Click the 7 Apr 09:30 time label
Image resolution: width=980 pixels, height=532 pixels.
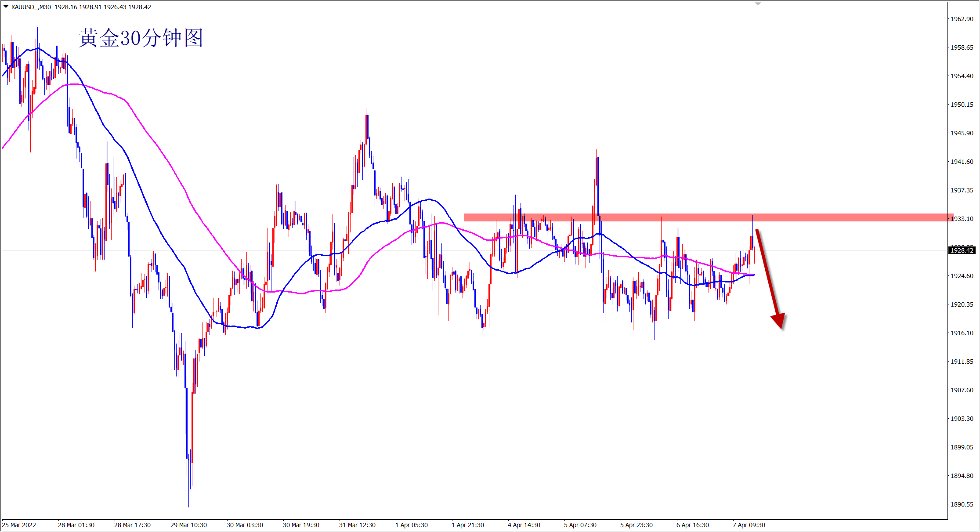pyautogui.click(x=749, y=525)
